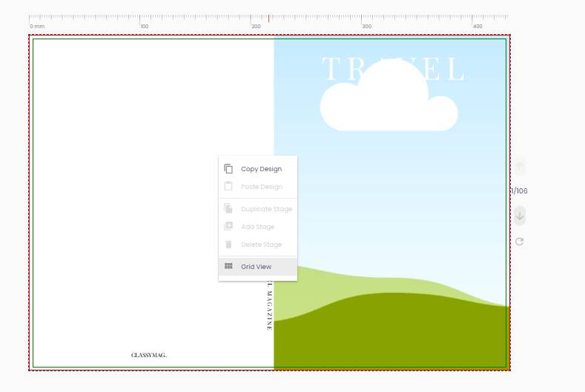Click the Add Stage plus icon
Viewport: 585px width, 392px height.
coord(228,226)
